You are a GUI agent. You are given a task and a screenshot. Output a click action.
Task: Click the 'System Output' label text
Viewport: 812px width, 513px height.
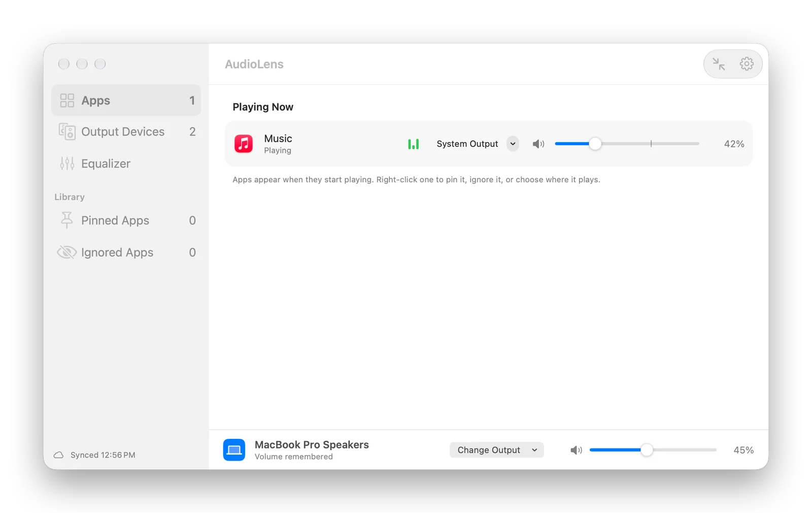tap(467, 144)
